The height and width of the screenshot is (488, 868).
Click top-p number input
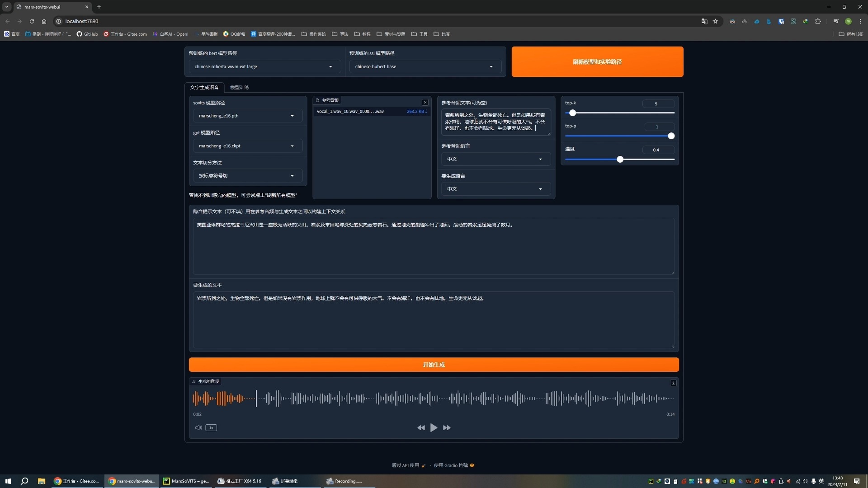click(658, 127)
